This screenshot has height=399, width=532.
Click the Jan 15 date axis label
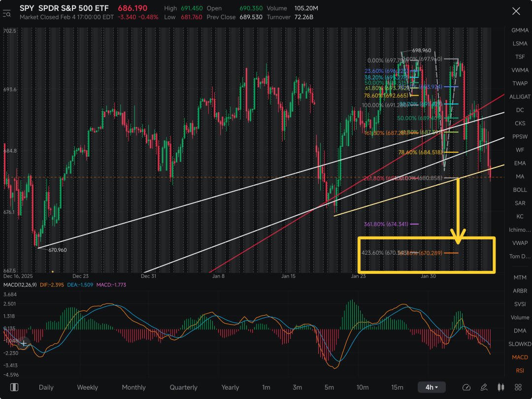[x=288, y=276]
